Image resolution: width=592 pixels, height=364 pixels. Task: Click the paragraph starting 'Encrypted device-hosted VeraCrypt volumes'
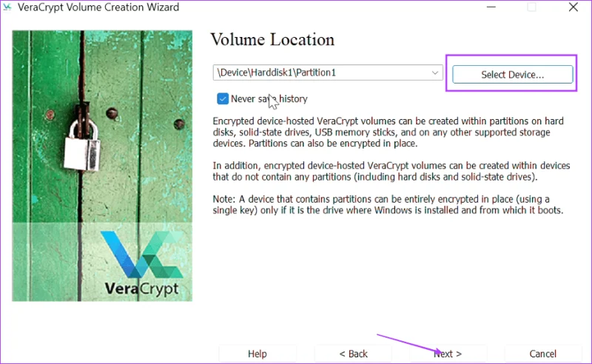(x=388, y=132)
